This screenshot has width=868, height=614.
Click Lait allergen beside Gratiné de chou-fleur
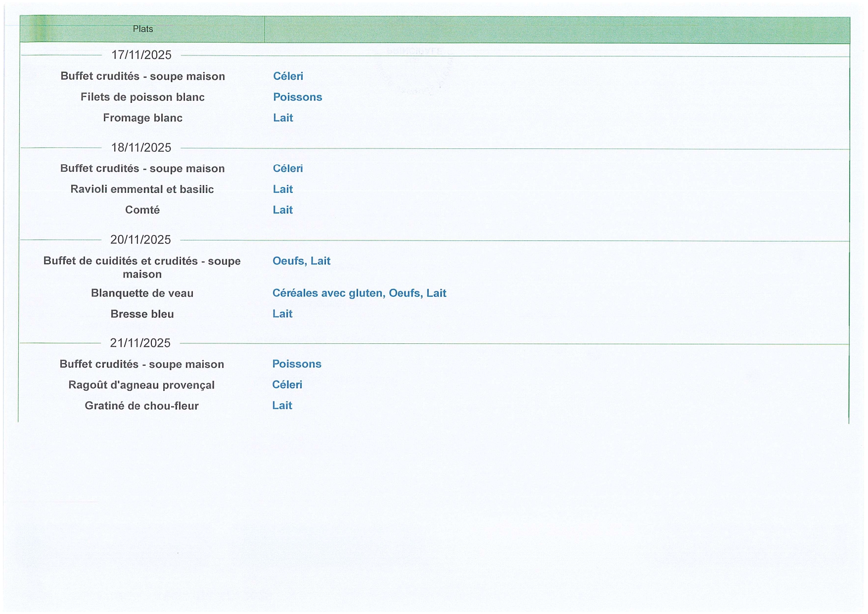282,405
